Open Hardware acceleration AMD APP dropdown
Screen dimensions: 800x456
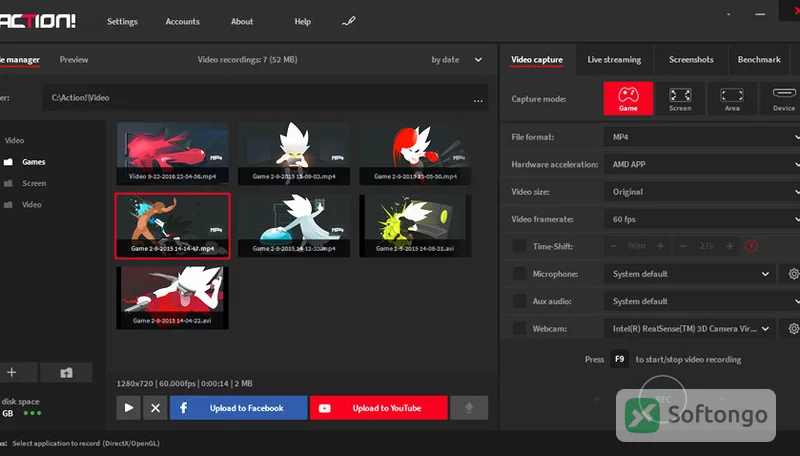[702, 164]
